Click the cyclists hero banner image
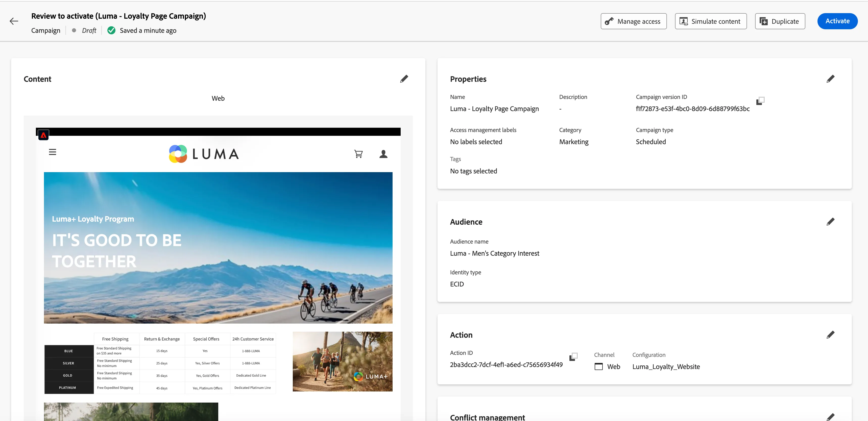Viewport: 868px width, 421px height. (x=218, y=248)
